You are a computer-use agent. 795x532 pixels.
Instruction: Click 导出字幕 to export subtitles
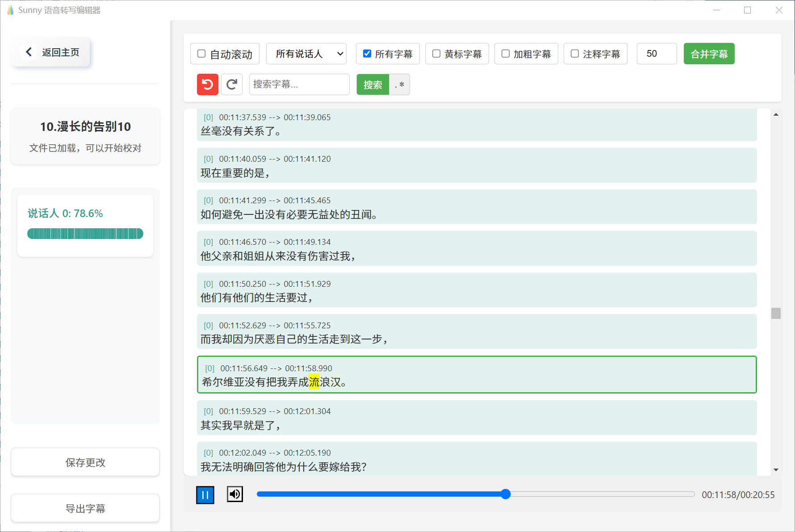[x=85, y=508]
